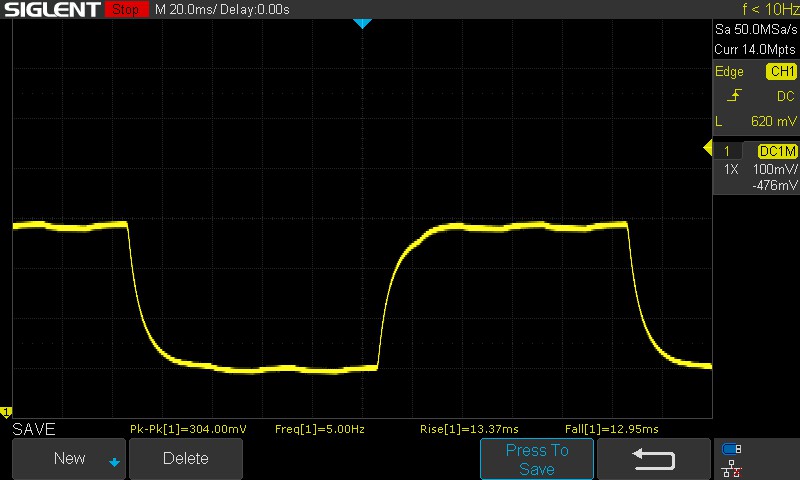
Task: Click the yellow trigger level arrow
Action: coord(708,148)
